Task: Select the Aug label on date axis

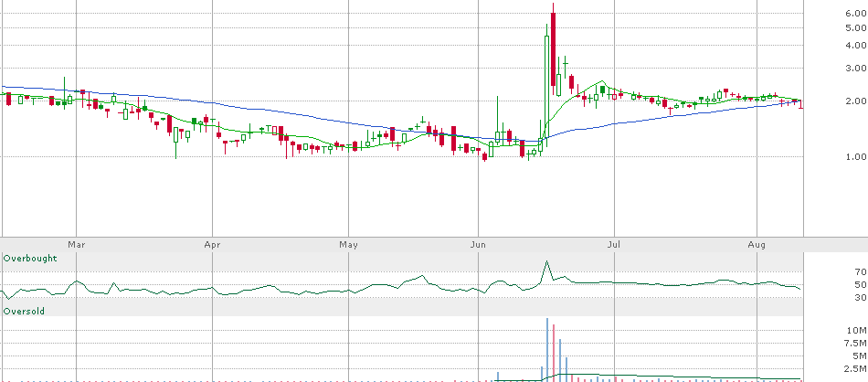Action: click(757, 245)
